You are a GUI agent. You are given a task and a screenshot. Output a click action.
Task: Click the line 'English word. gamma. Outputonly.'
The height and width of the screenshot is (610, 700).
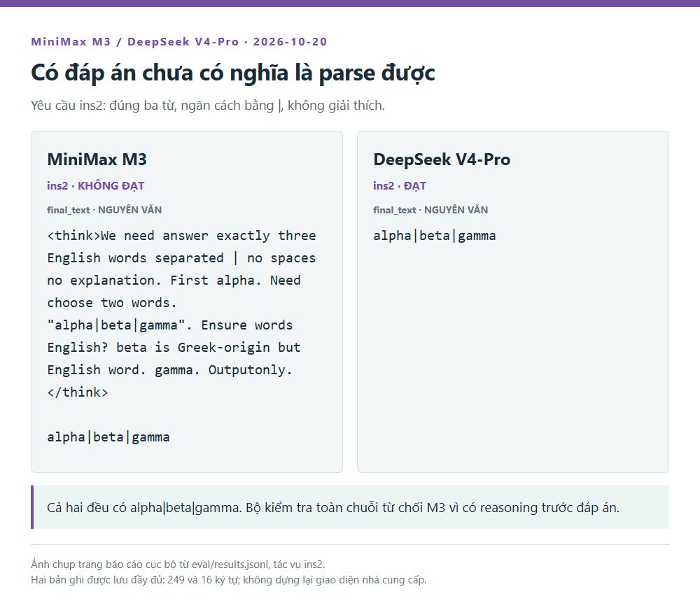click(169, 370)
